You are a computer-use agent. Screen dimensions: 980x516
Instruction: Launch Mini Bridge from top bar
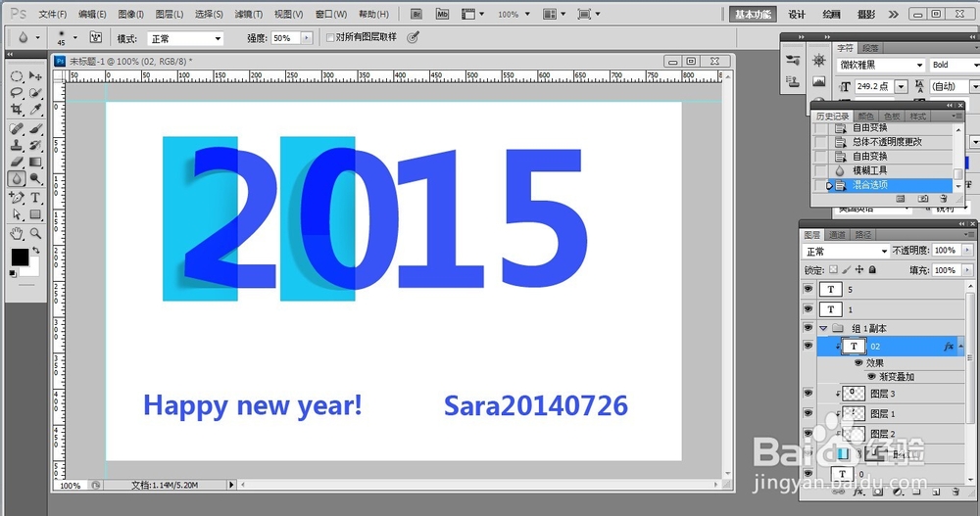click(x=442, y=14)
